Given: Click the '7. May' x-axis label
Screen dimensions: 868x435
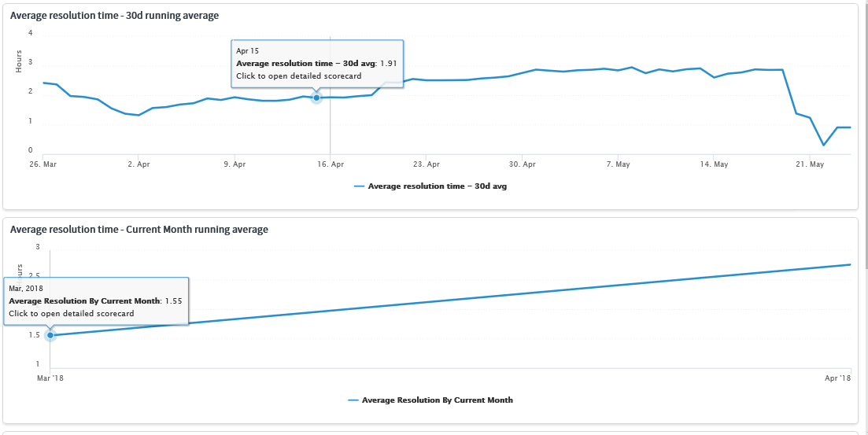Looking at the screenshot, I should [618, 164].
